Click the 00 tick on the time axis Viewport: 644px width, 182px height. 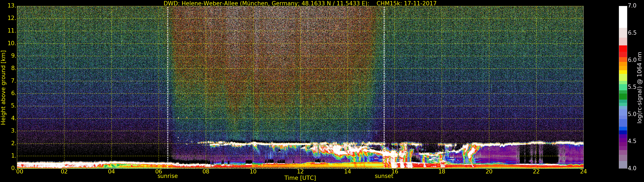coord(20,172)
